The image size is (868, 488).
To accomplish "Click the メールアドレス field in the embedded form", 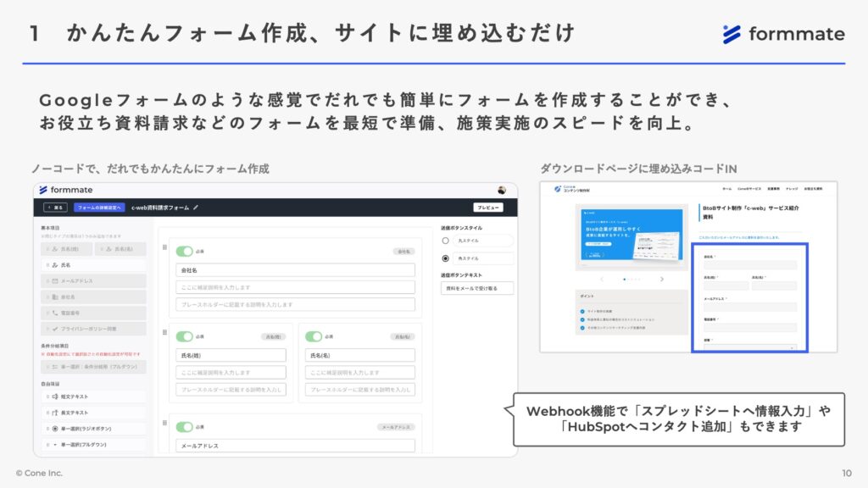I will pyautogui.click(x=750, y=307).
